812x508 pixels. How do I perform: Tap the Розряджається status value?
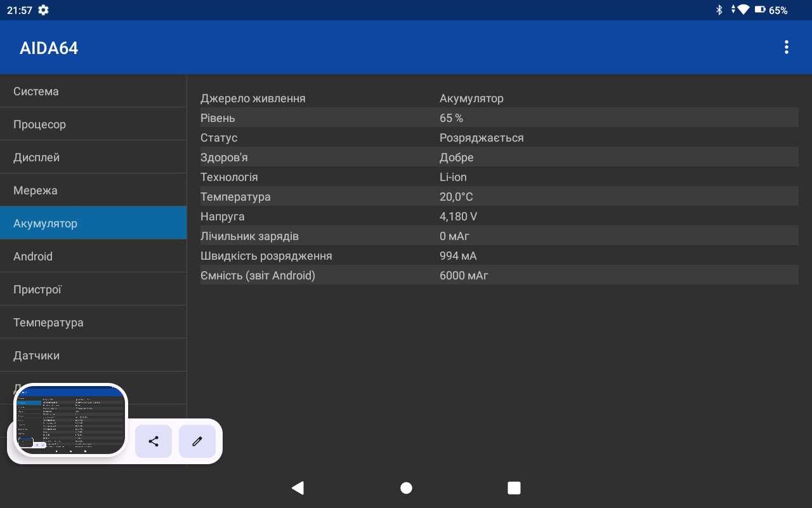click(x=481, y=138)
